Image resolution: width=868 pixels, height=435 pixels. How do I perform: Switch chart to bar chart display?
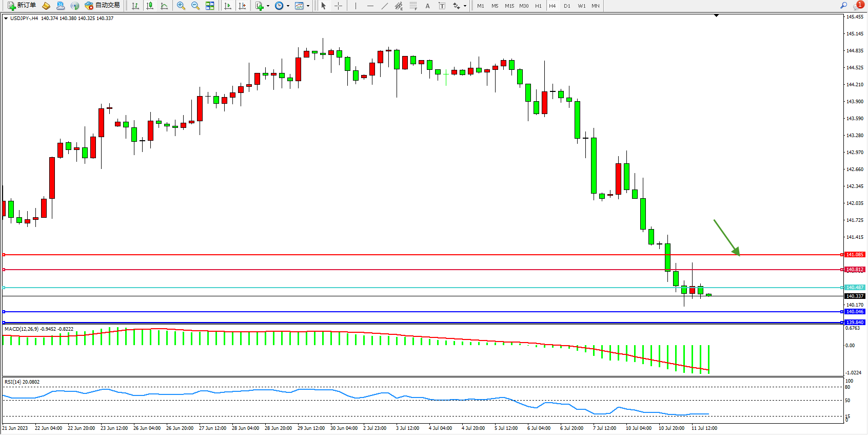[x=135, y=6]
